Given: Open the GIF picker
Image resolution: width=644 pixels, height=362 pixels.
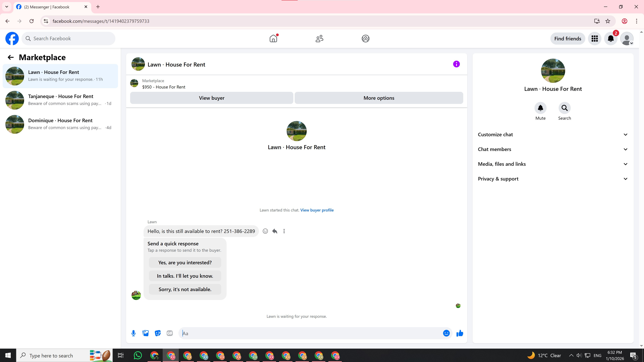Looking at the screenshot, I should 170,333.
